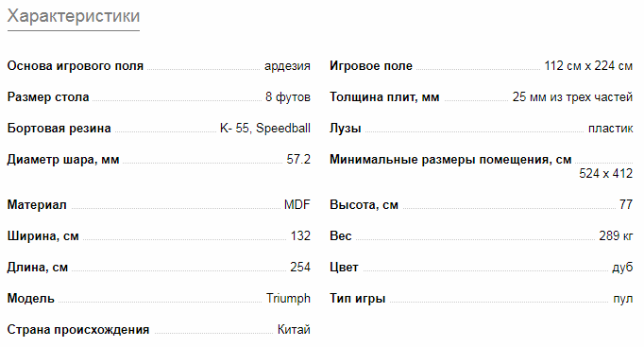Select the Диаметр шара, мм label
644x347 pixels.
(x=63, y=160)
